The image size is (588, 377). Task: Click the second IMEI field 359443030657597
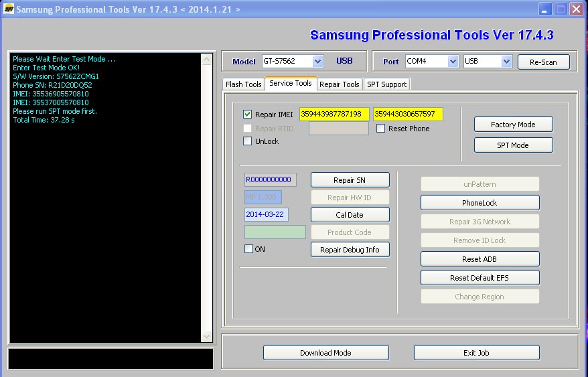click(x=408, y=114)
